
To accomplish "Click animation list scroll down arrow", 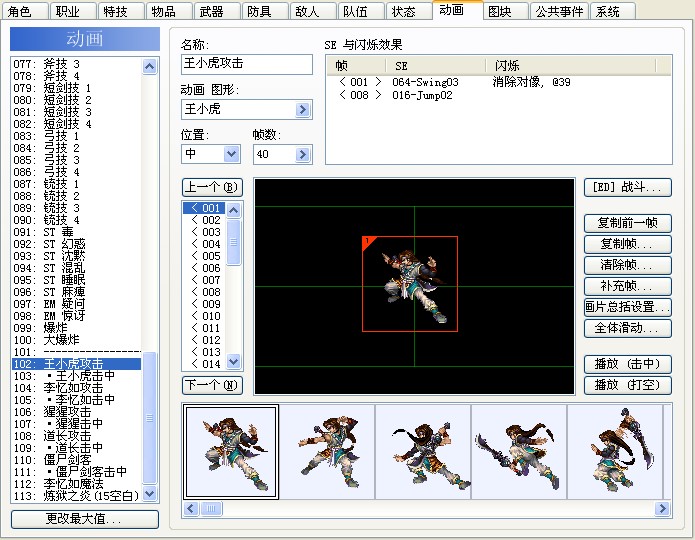I will (x=150, y=493).
